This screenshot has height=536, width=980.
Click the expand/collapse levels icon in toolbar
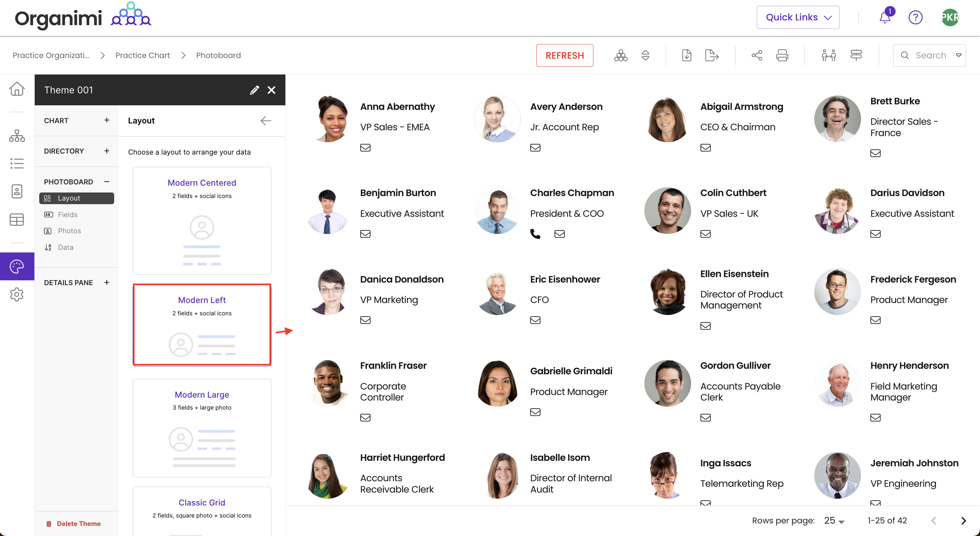(x=645, y=55)
